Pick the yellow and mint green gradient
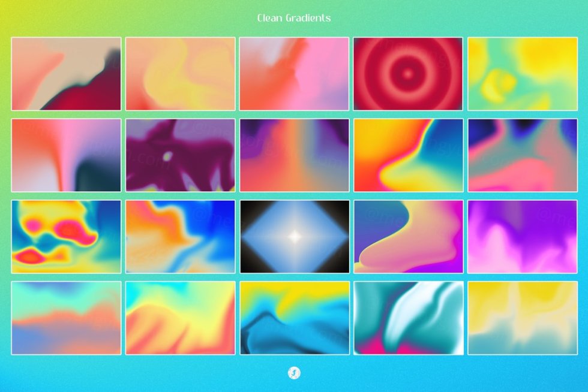Viewport: 588px width, 392px height. [x=522, y=74]
